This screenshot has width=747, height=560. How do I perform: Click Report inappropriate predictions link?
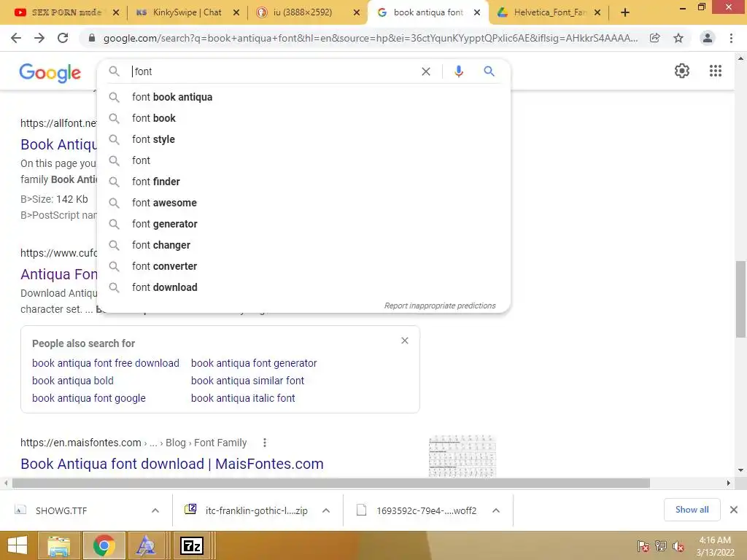[x=440, y=306]
